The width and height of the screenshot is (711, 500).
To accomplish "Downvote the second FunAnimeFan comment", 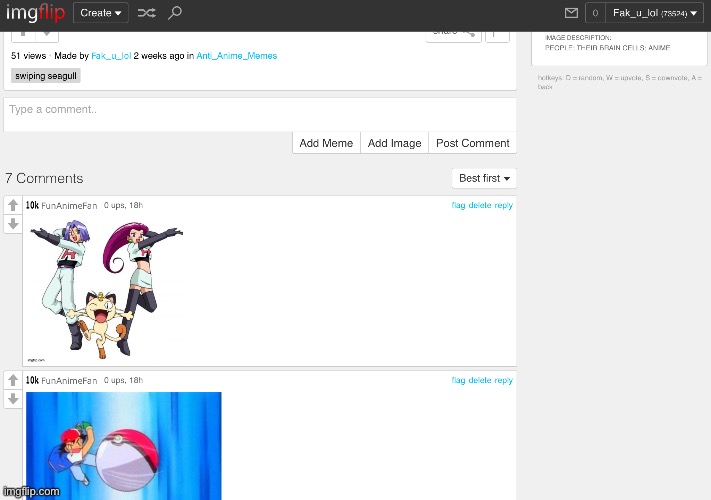I will (13, 399).
